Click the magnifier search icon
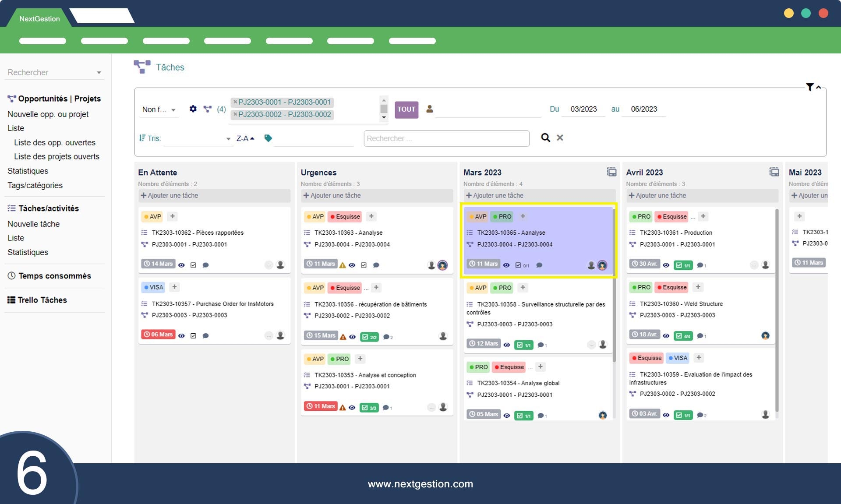 click(x=545, y=137)
